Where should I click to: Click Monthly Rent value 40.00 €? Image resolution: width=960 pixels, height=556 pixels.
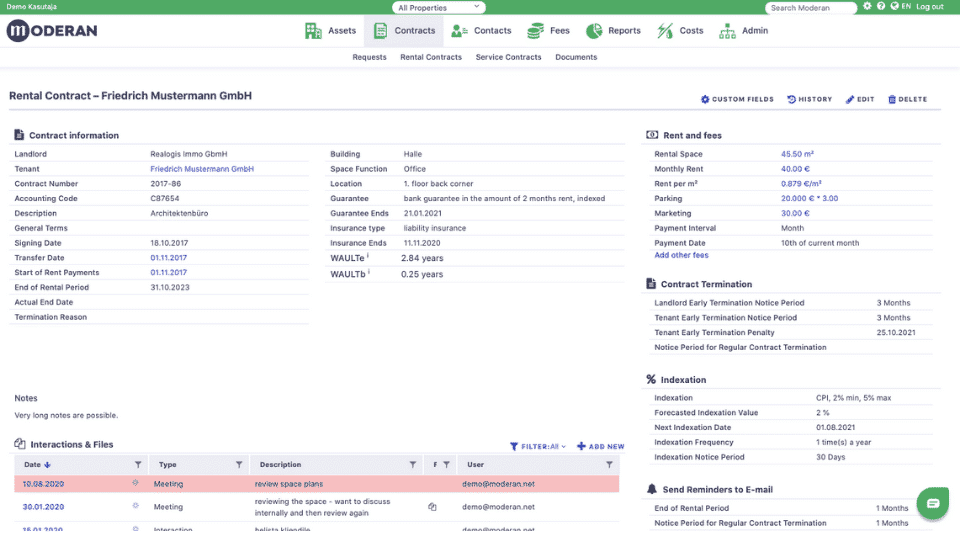[x=795, y=169]
